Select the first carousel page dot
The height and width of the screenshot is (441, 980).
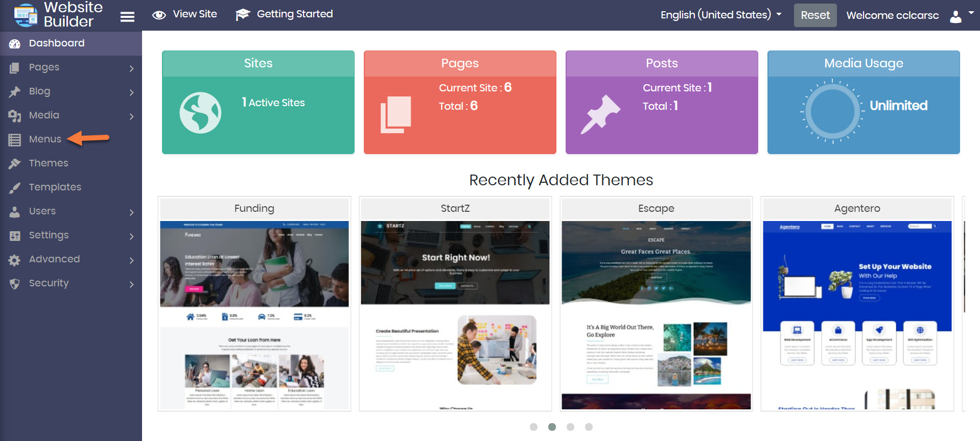coord(533,427)
